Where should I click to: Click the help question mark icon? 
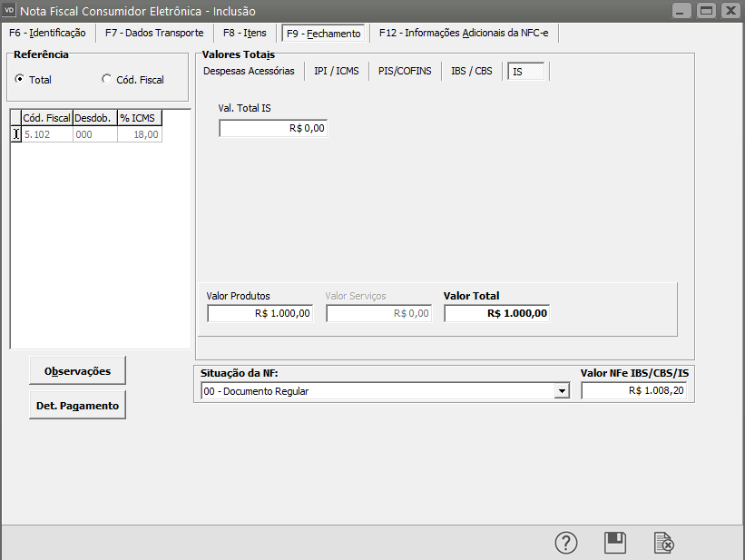pos(566,543)
